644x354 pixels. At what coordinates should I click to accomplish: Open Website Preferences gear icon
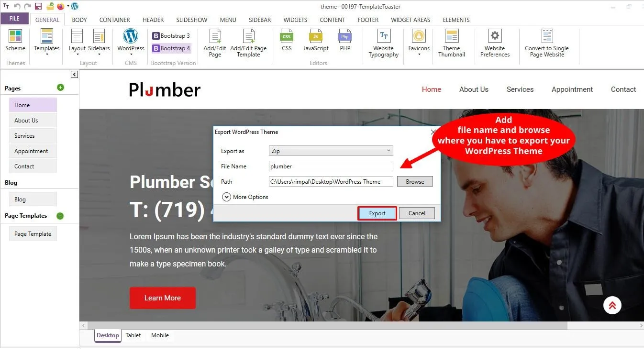pyautogui.click(x=495, y=37)
